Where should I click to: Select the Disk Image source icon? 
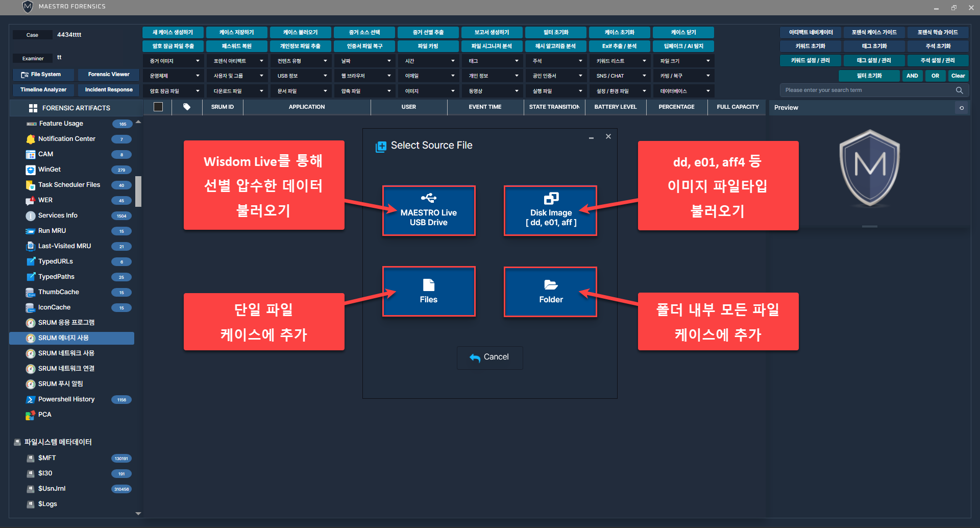(551, 198)
